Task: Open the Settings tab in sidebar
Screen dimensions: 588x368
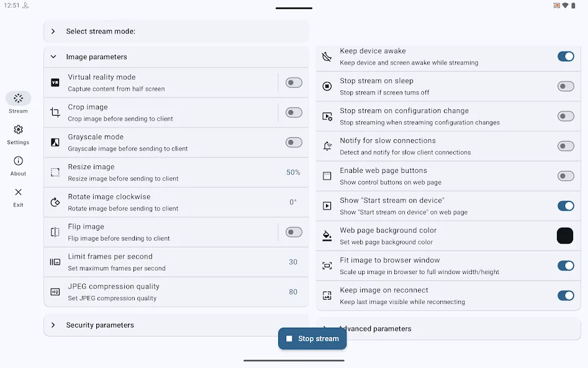Action: click(18, 135)
